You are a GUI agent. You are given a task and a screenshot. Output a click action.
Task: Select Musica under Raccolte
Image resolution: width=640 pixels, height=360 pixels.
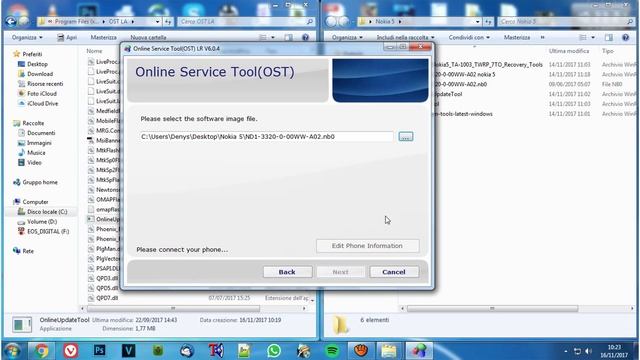pos(36,152)
